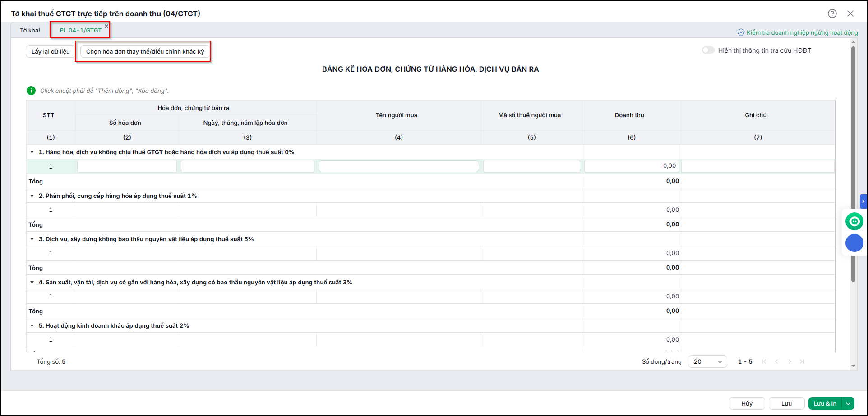868x416 pixels.
Task: Collapse section 1 hàng hóa thuế suất 0%
Action: tap(32, 152)
